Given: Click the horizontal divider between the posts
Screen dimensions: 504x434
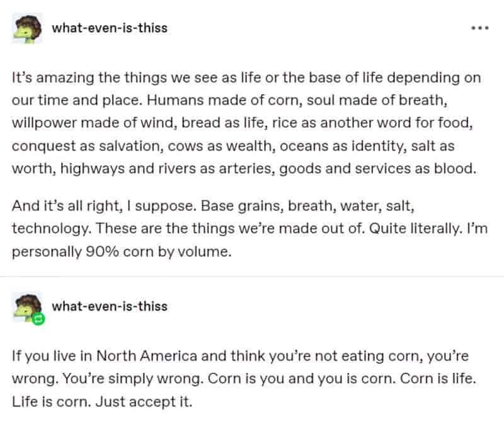Looking at the screenshot, I should pos(252,276).
